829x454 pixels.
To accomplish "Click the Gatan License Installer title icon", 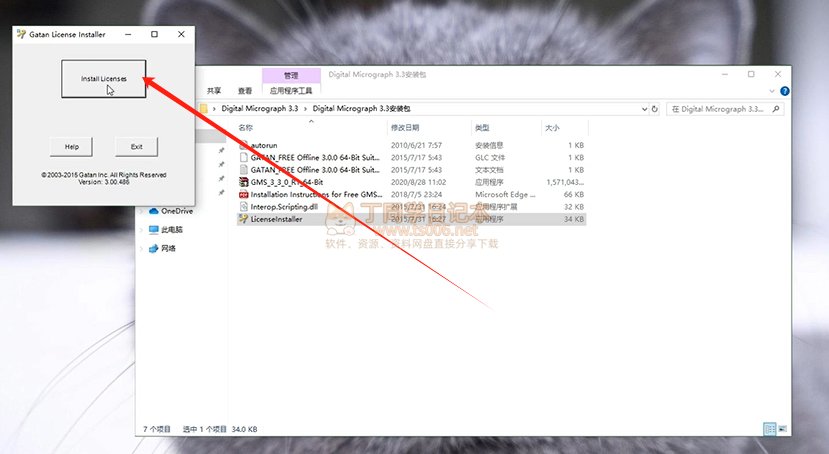I will click(x=21, y=34).
